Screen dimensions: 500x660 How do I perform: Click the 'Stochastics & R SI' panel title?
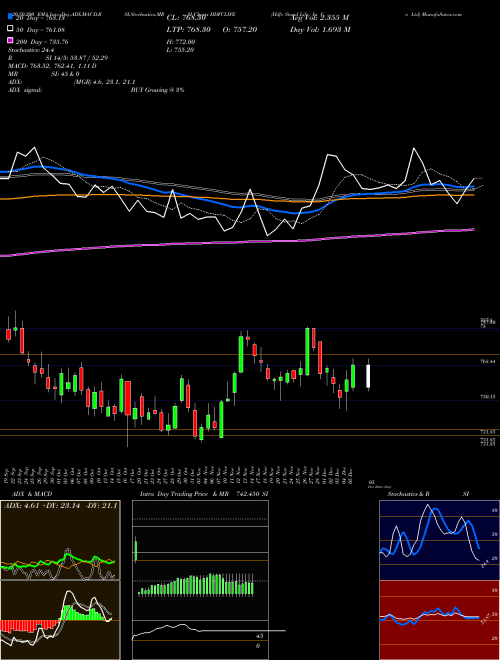(428, 494)
